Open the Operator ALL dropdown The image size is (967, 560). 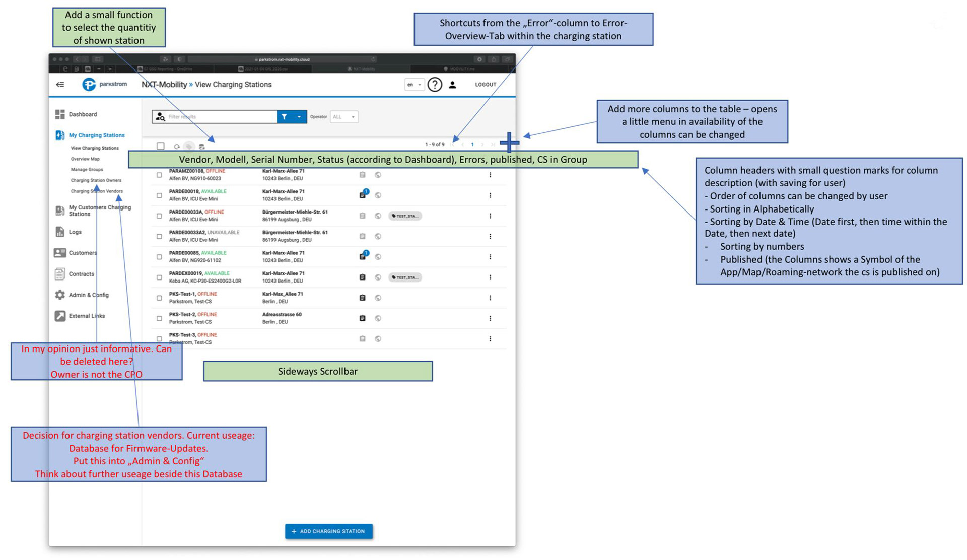point(344,117)
